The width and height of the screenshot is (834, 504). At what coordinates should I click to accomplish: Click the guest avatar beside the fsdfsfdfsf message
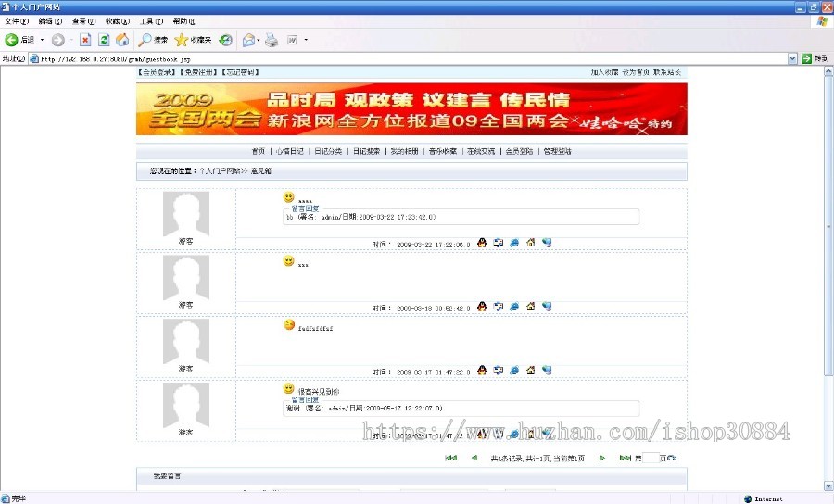click(x=186, y=341)
